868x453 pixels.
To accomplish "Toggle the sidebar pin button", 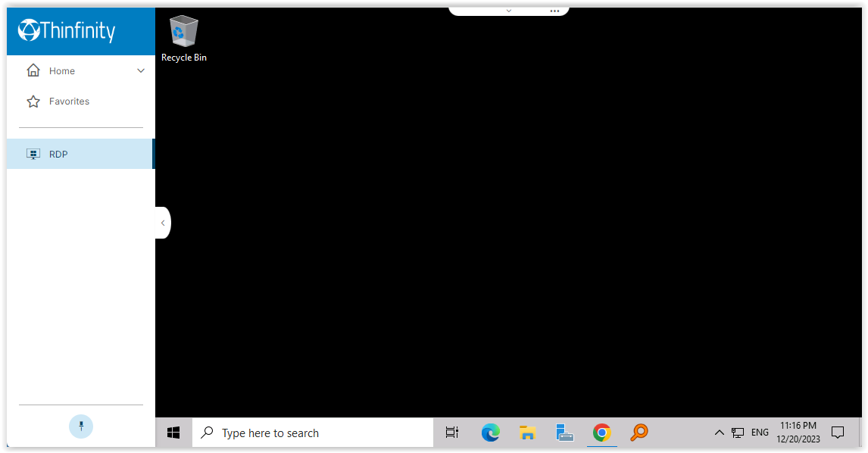I will click(x=81, y=426).
